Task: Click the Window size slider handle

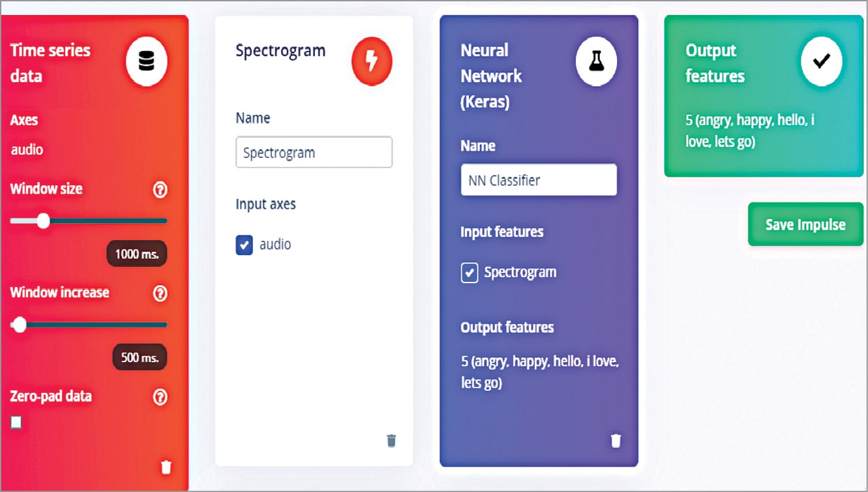Action: [x=43, y=221]
